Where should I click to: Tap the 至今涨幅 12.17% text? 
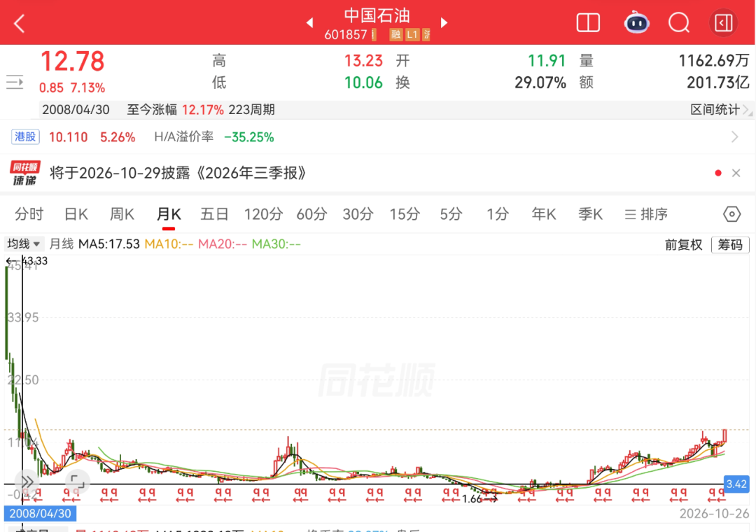coord(176,109)
